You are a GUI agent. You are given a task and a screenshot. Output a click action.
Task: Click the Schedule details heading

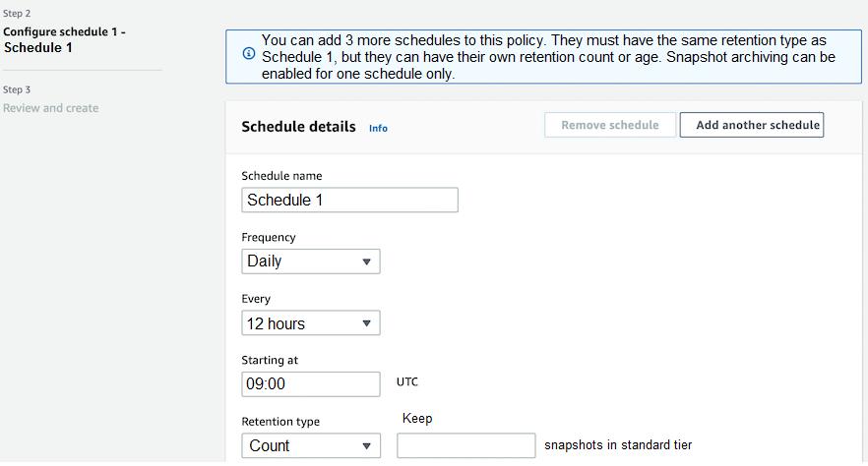298,127
